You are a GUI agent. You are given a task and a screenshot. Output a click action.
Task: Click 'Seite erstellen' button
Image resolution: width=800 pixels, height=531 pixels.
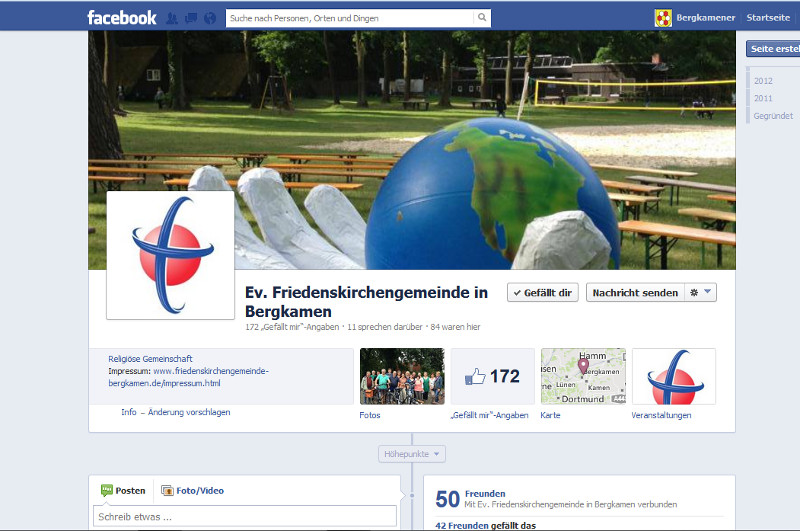pos(773,48)
